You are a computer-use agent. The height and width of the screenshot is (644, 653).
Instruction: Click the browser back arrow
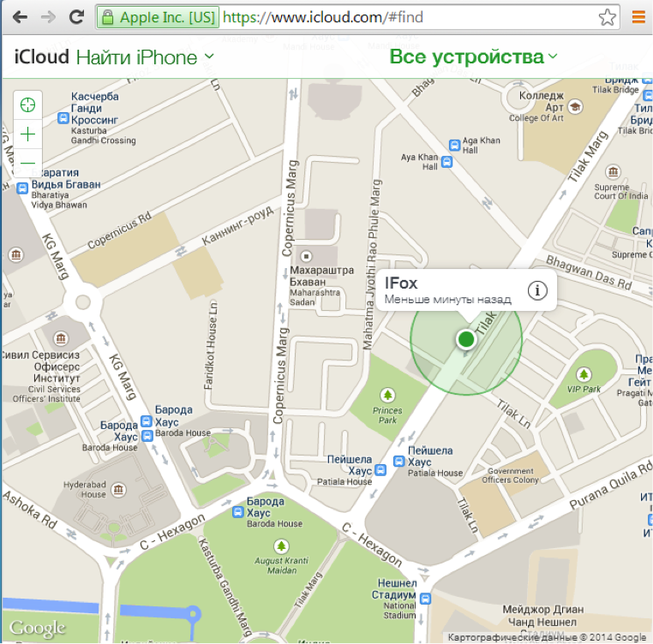pyautogui.click(x=20, y=17)
